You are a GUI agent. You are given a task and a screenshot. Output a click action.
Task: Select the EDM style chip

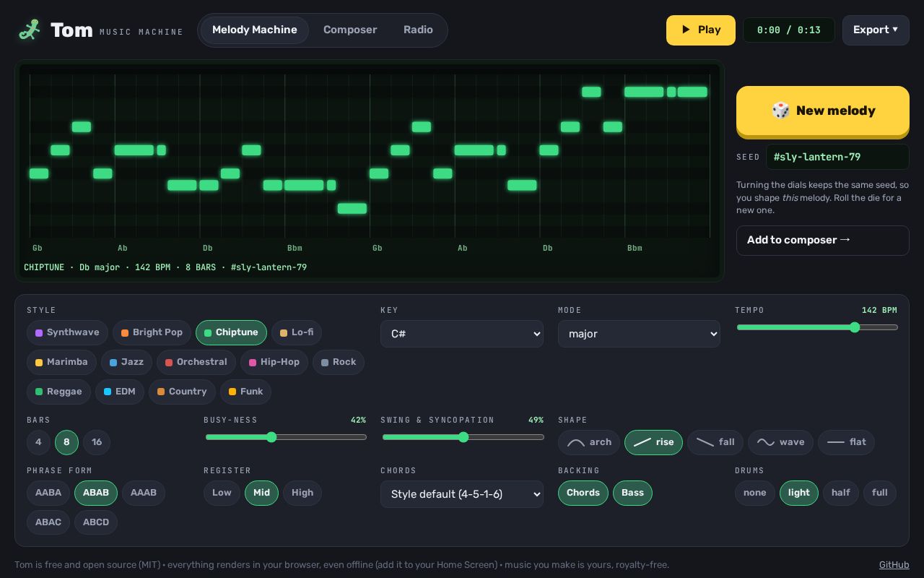(x=120, y=392)
